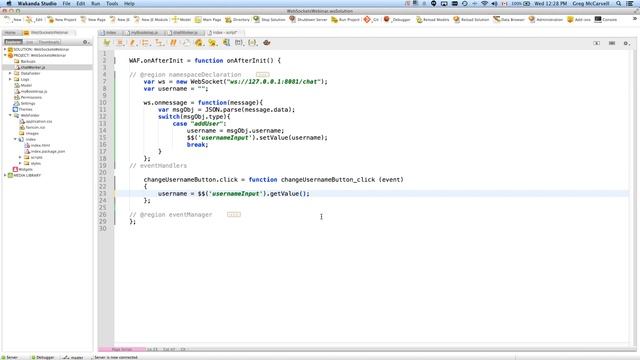Click the Debugger status bar button
This screenshot has height=360, width=640.
click(43, 357)
